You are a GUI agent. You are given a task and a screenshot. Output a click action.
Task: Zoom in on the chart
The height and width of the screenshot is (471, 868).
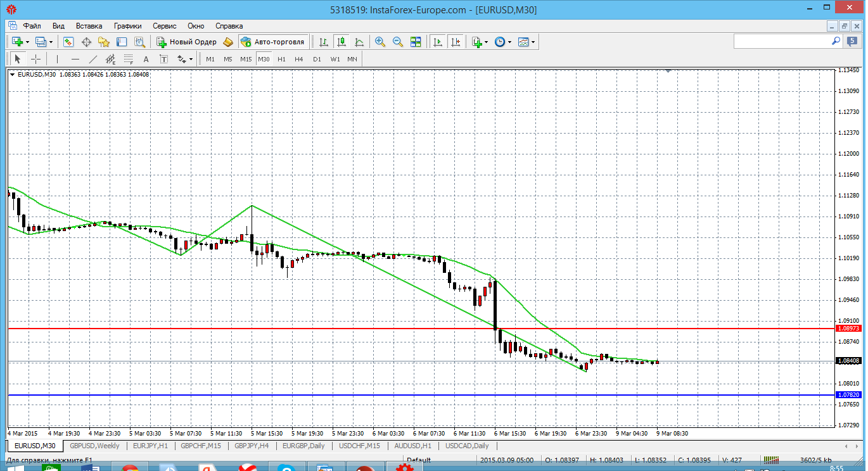(x=380, y=42)
